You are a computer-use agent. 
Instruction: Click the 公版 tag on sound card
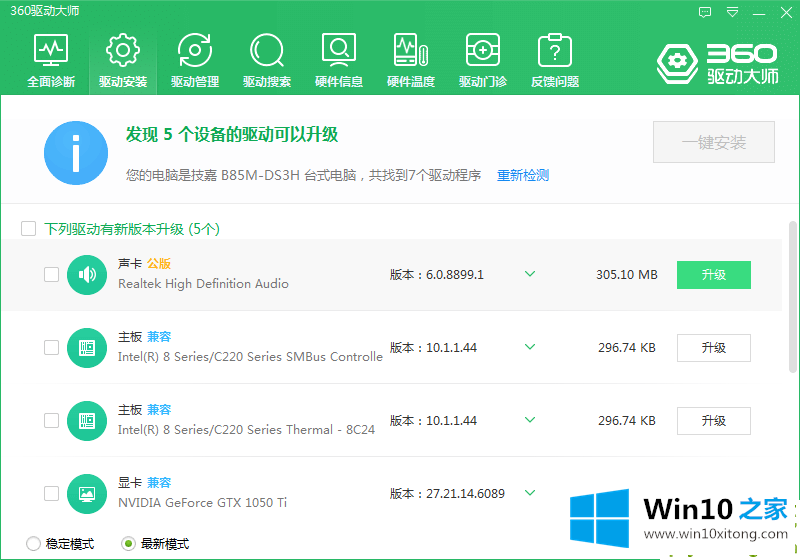(x=159, y=264)
